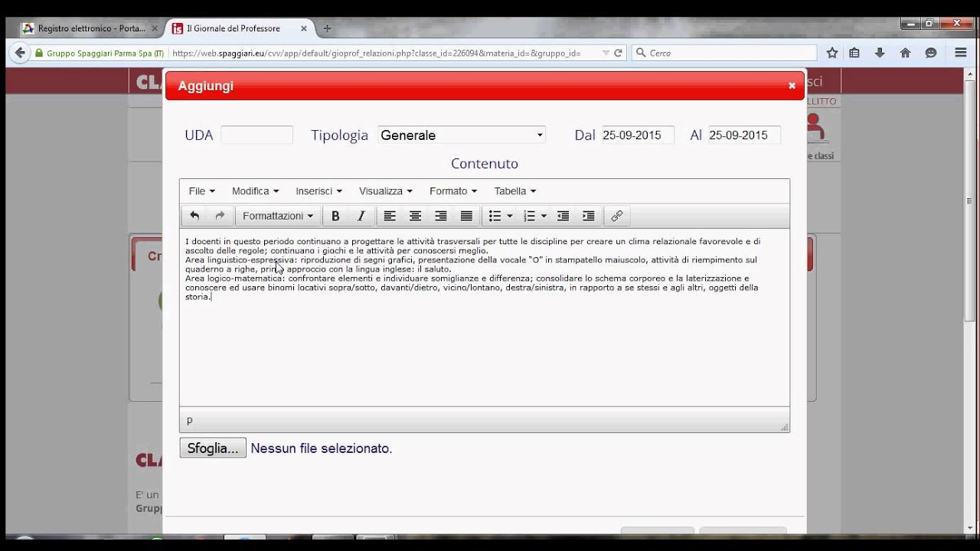
Task: Align text to the left
Action: 390,216
